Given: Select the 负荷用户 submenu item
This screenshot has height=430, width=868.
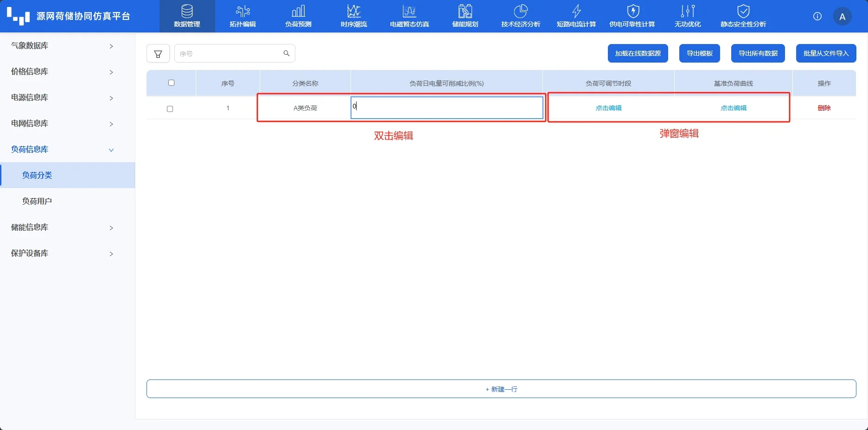Looking at the screenshot, I should [67, 201].
